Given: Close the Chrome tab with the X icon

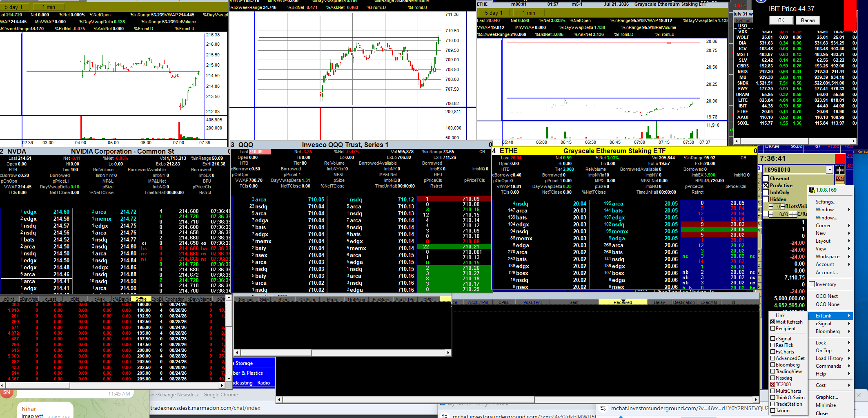Looking at the screenshot, I should click(x=859, y=395).
